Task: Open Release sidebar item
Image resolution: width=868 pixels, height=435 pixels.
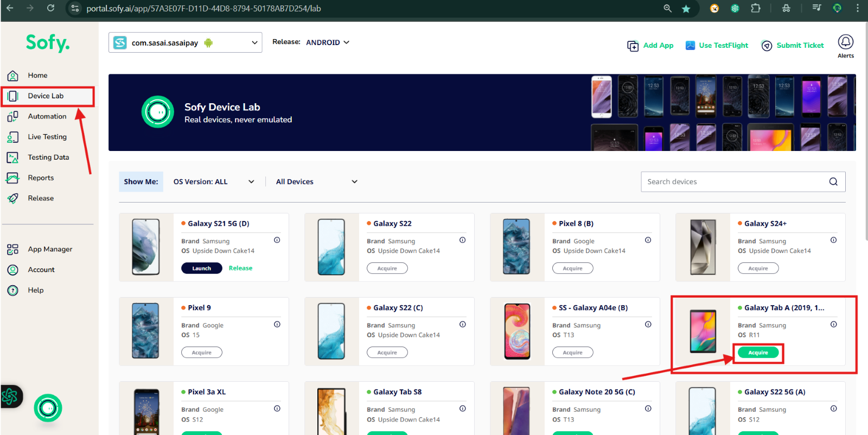Action: [41, 198]
